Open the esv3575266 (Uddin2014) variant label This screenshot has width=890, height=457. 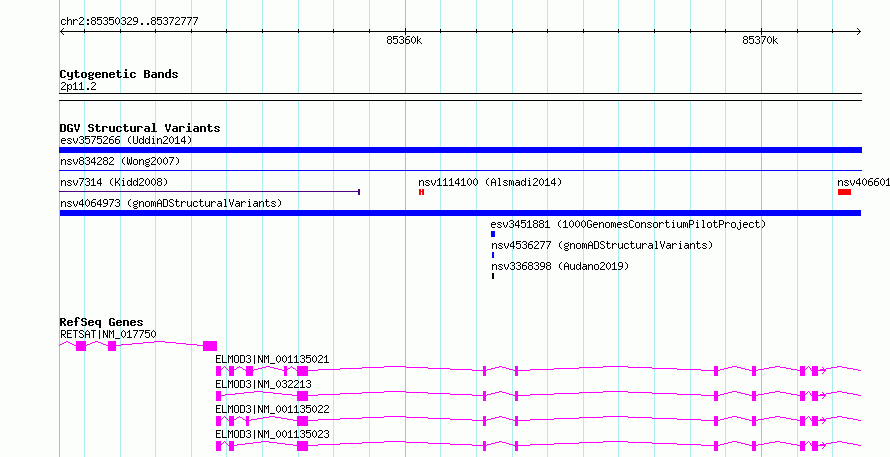click(x=126, y=140)
